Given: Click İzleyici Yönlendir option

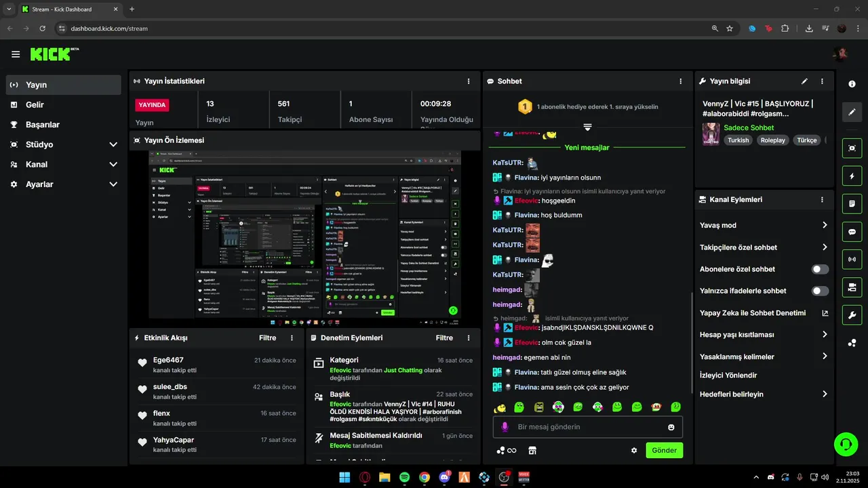Looking at the screenshot, I should pos(728,375).
